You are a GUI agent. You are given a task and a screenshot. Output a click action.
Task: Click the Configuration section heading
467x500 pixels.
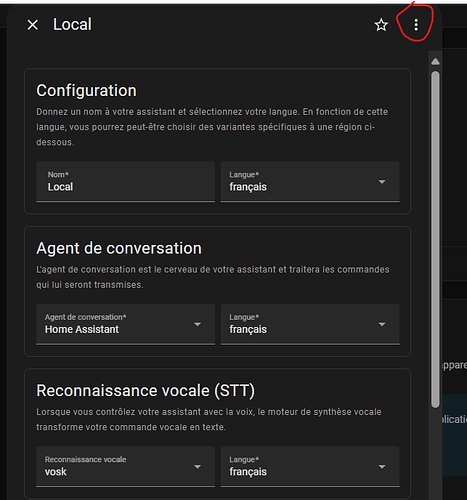[86, 91]
